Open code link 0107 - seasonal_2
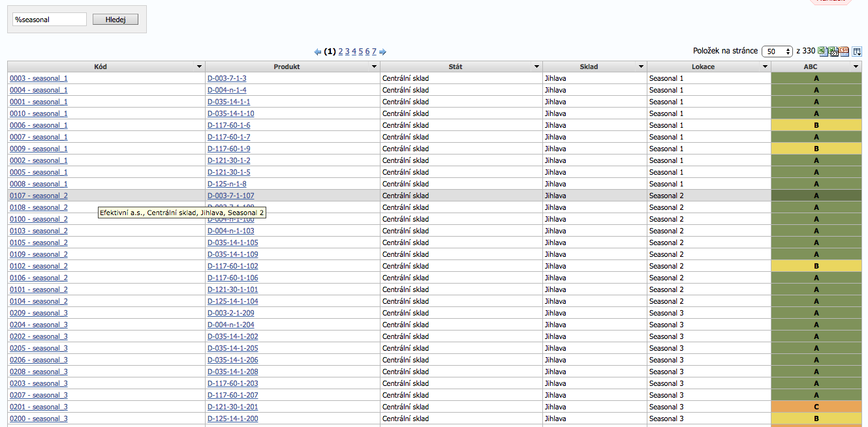This screenshot has height=427, width=868. pyautogui.click(x=39, y=196)
